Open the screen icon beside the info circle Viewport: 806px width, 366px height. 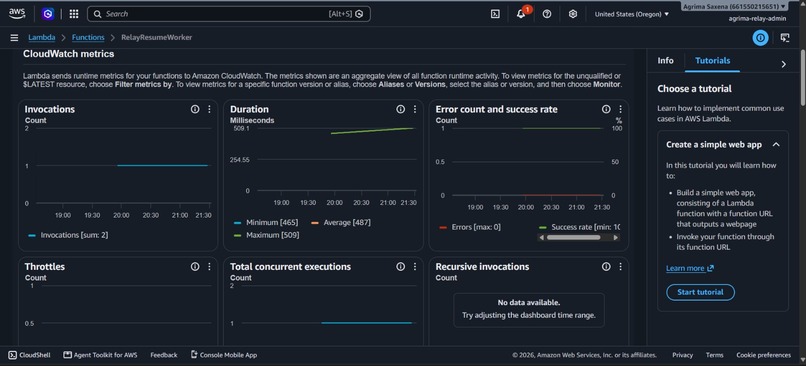tap(784, 38)
